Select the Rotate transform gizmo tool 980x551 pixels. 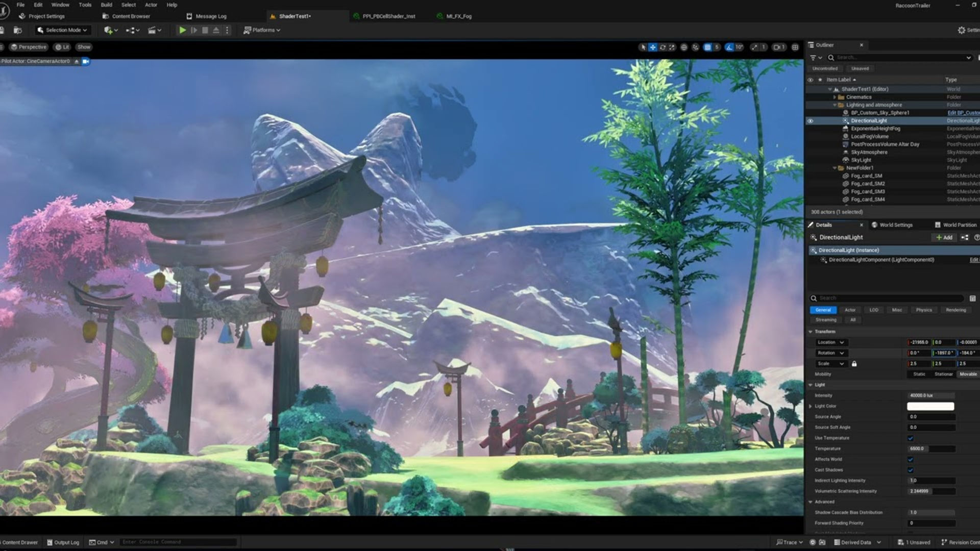point(663,47)
